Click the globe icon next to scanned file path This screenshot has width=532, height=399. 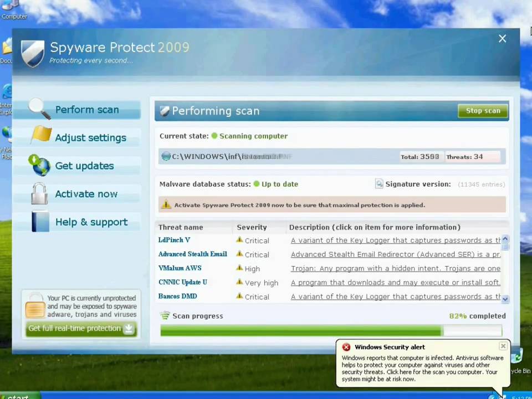click(166, 156)
